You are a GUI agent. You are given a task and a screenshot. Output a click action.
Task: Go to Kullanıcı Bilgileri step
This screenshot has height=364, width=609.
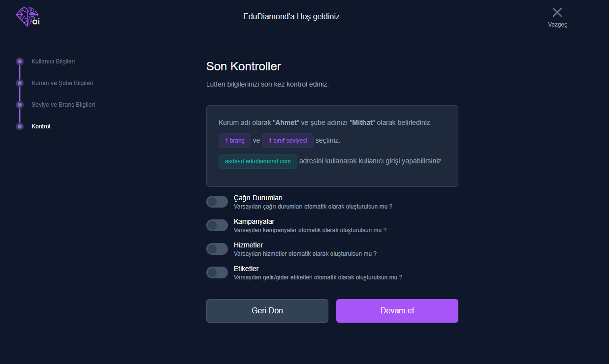pyautogui.click(x=53, y=61)
